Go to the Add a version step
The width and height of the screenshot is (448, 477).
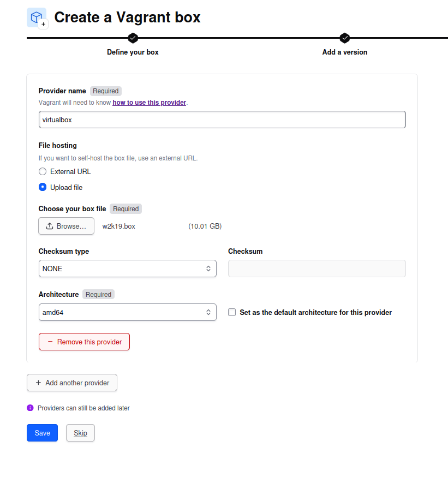pos(344,52)
